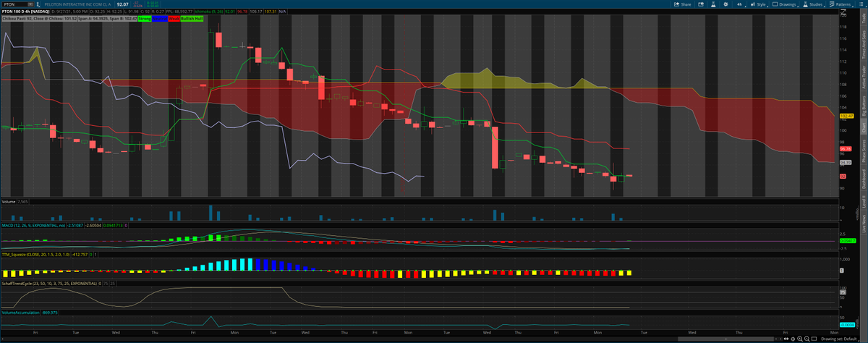The width and height of the screenshot is (868, 343).
Task: Click the SchaffTrendCycle study label
Action: pyautogui.click(x=48, y=284)
